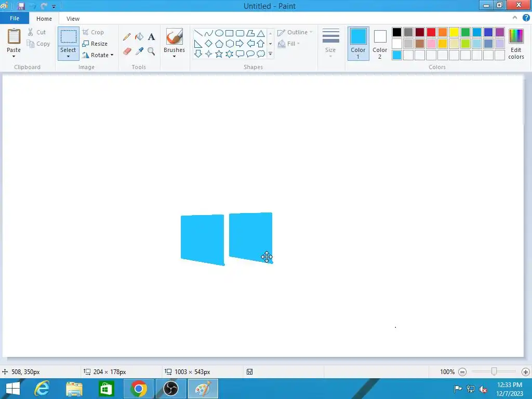Select the Eraser tool
532x399 pixels.
(127, 51)
